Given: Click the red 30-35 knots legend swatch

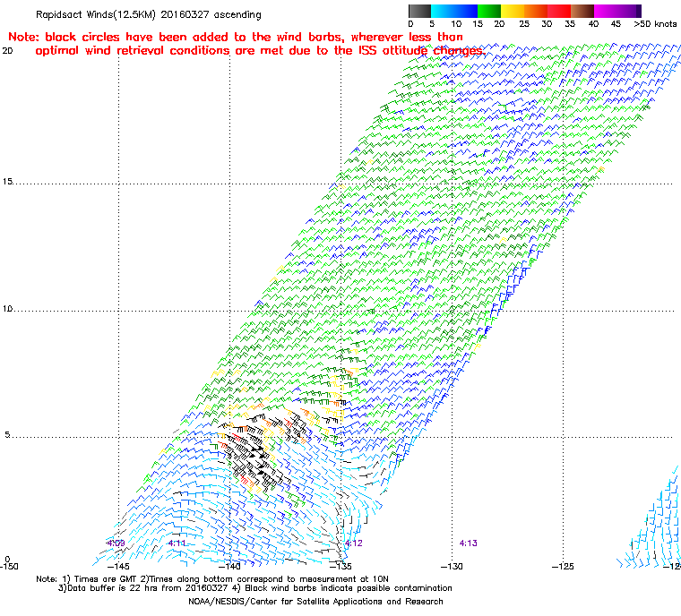Looking at the screenshot, I should (x=559, y=11).
